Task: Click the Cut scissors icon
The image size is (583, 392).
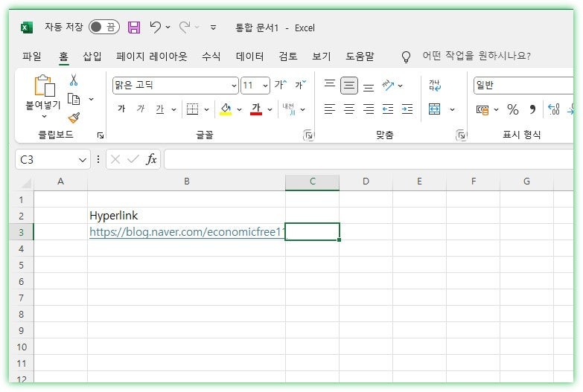Action: tap(74, 80)
